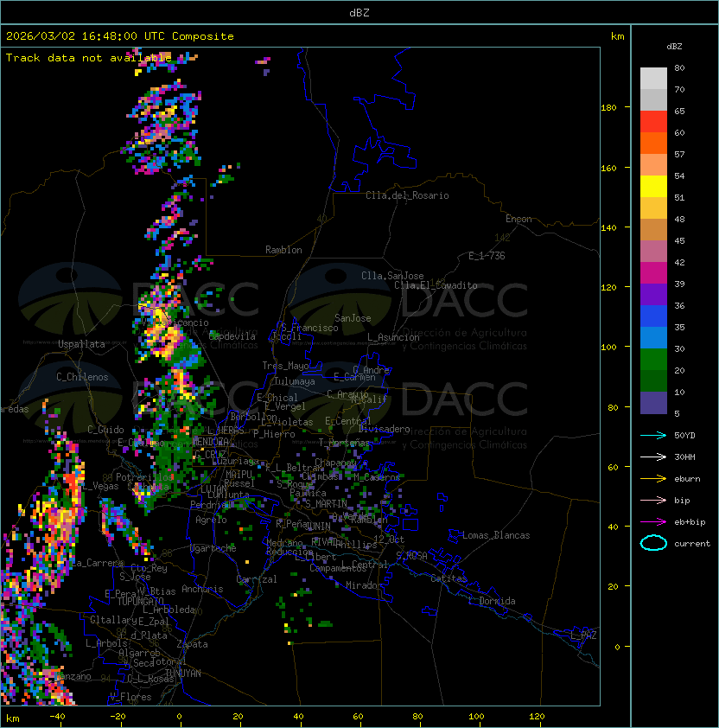719x728 pixels.
Task: Click the 'Clla.SanJose' map label
Action: [x=392, y=276]
